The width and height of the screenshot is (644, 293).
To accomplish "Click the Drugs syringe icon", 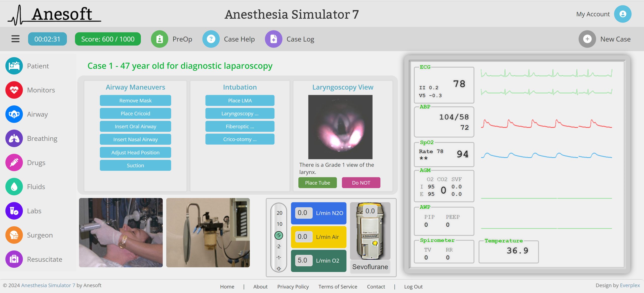I will (x=14, y=162).
